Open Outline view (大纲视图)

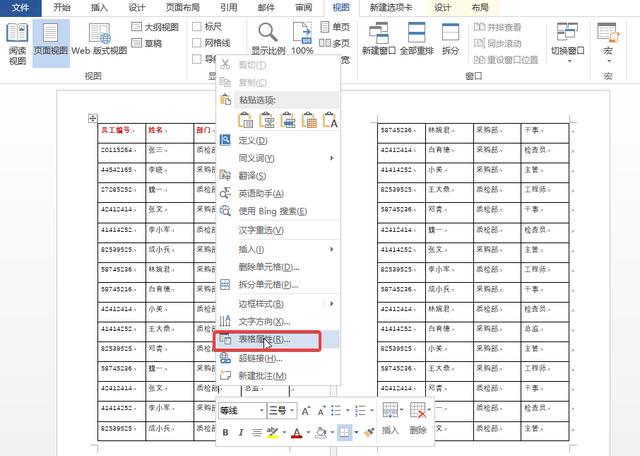(155, 27)
